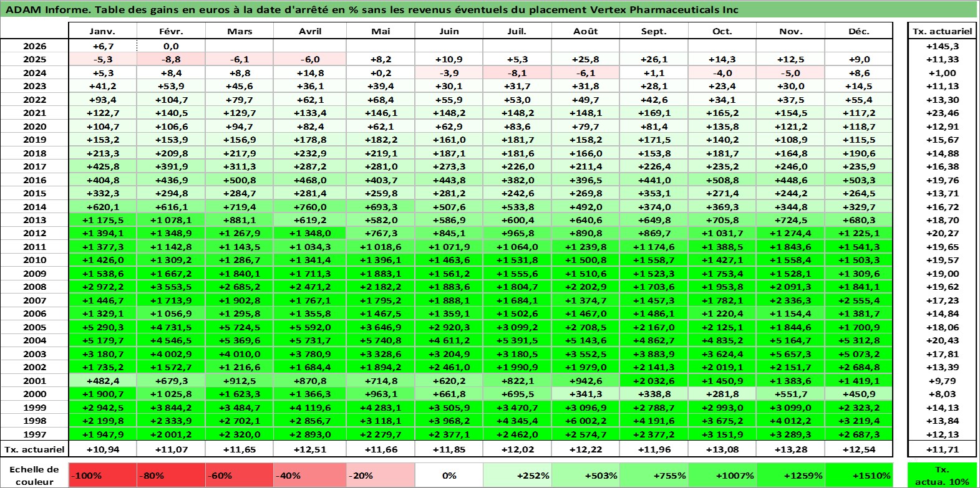Select the -40% color scale swatch
Image resolution: width=980 pixels, height=488 pixels.
[x=309, y=476]
